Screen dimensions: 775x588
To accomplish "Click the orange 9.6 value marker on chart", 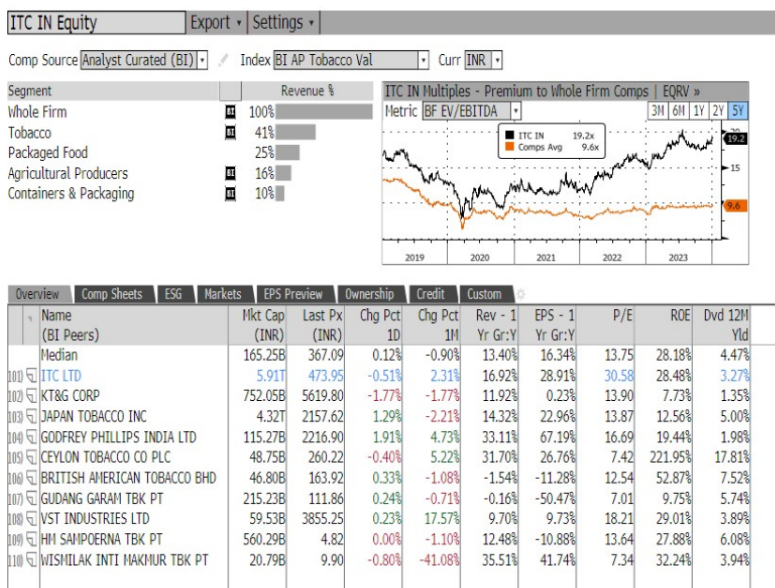I will [x=735, y=206].
